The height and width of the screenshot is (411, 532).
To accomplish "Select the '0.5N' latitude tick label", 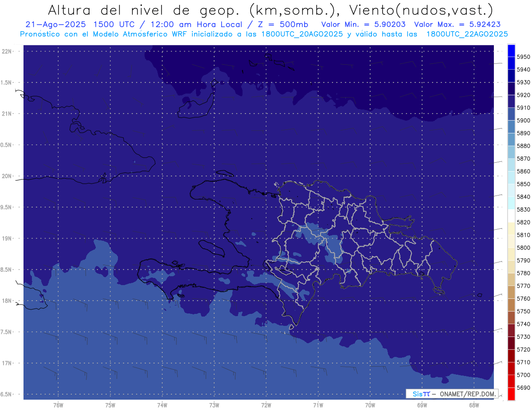I will pos(6,145).
